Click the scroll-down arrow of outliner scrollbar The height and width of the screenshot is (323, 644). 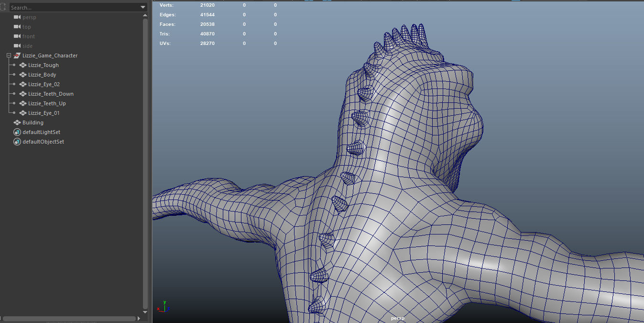tap(145, 312)
